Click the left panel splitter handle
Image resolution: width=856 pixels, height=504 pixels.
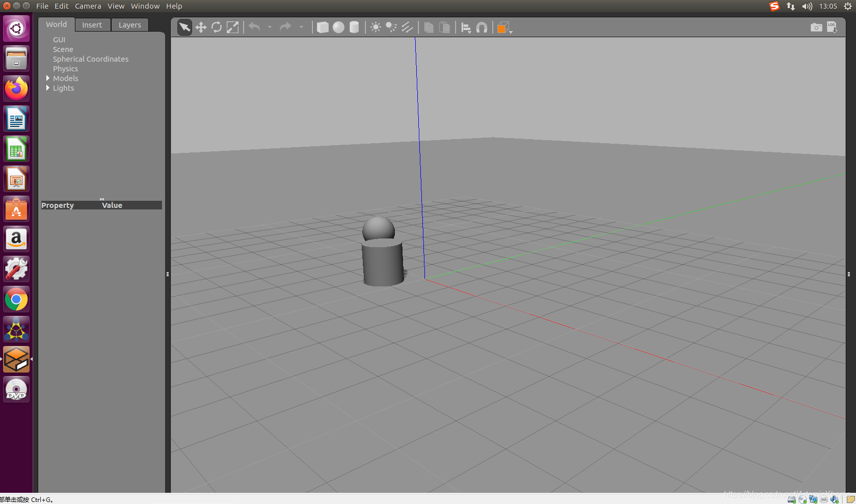point(168,274)
